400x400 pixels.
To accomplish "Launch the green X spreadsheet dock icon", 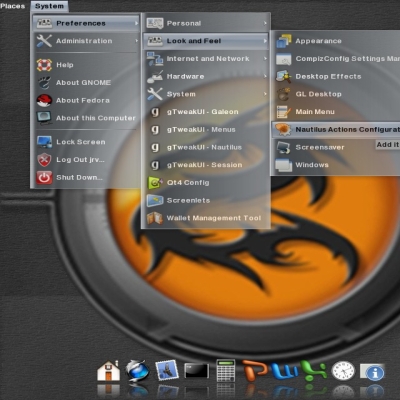I will 313,370.
